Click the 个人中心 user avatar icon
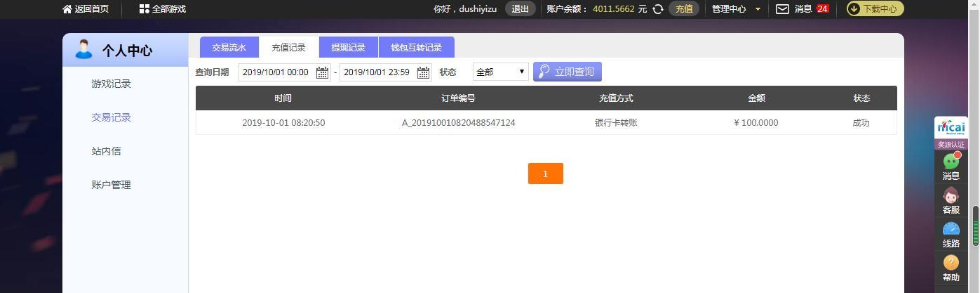The width and height of the screenshot is (980, 293). click(83, 49)
